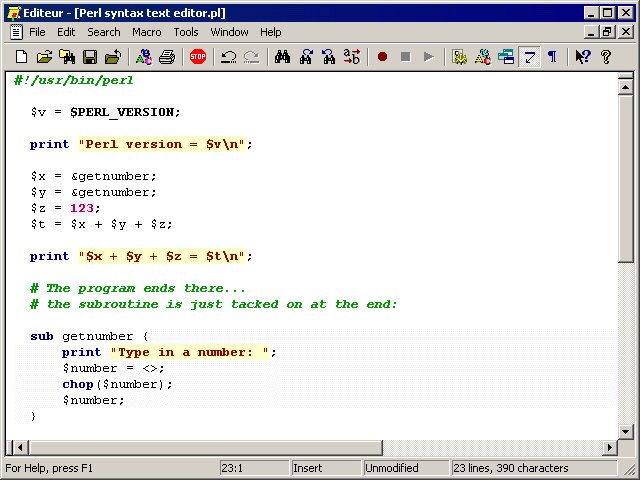Screen dimensions: 640x480
Task: Open the Window menu
Action: 229,32
